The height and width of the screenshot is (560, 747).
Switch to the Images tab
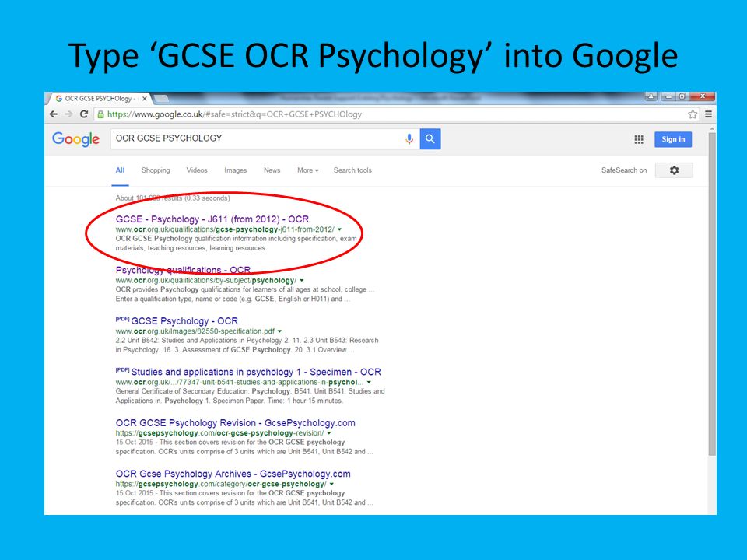235,170
